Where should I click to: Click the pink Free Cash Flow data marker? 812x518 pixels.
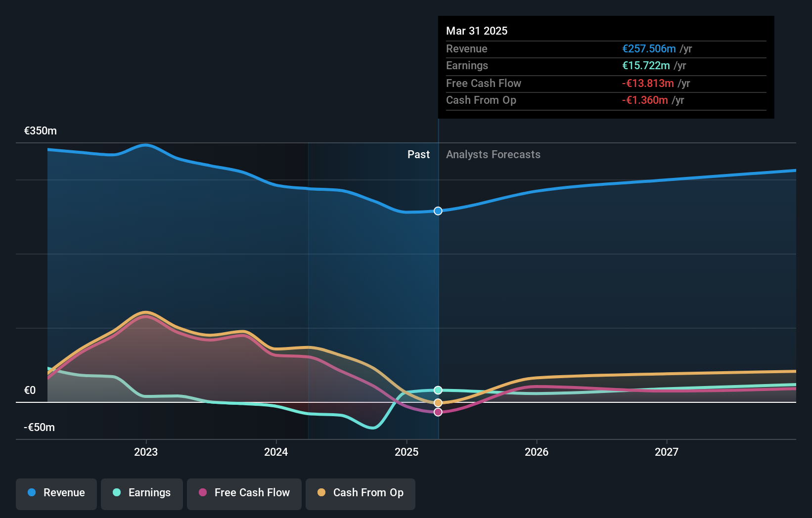(x=438, y=412)
